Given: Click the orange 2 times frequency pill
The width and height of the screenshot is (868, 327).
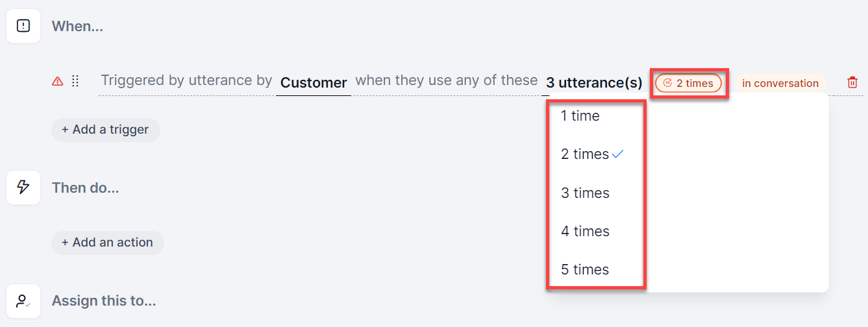Looking at the screenshot, I should click(688, 83).
